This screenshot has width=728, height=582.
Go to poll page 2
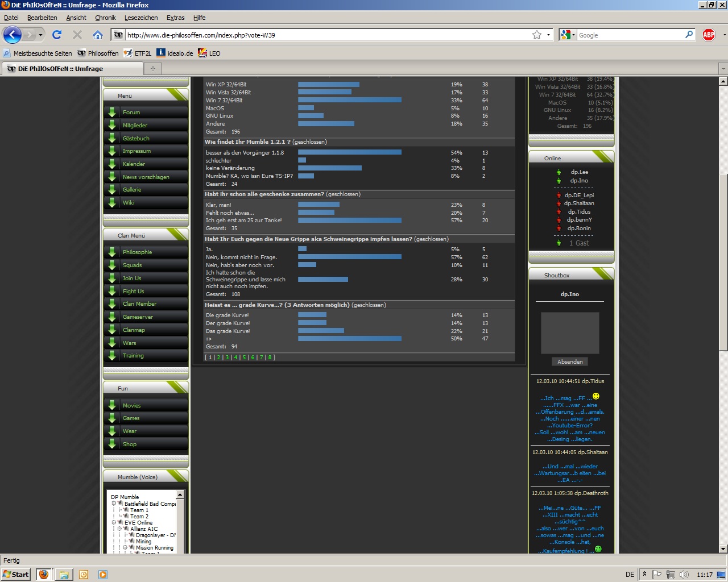coord(218,357)
